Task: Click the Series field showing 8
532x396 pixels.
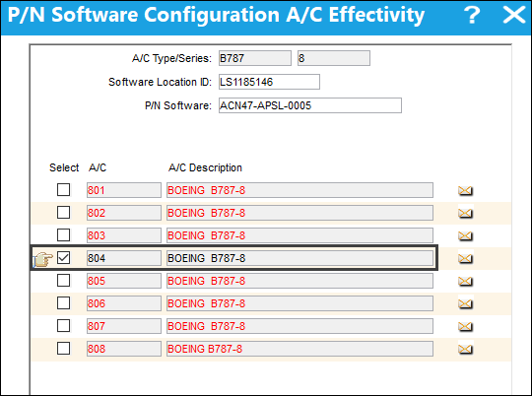Action: coord(334,58)
